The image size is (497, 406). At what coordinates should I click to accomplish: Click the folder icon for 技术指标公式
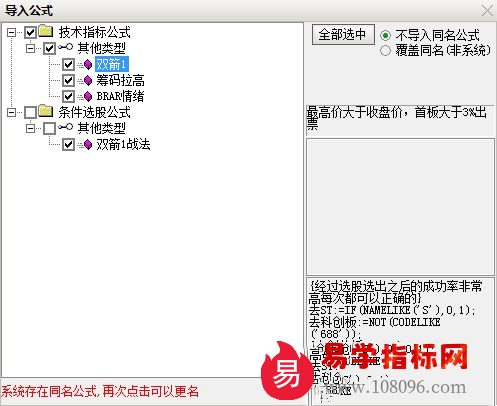click(x=45, y=31)
